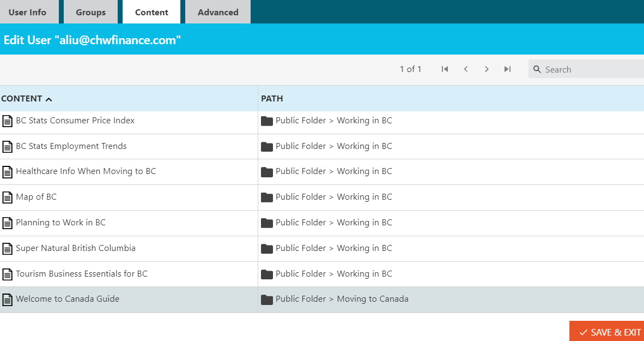The width and height of the screenshot is (644, 341).
Task: Click Working in BC path for Employment Trends
Action: point(334,146)
